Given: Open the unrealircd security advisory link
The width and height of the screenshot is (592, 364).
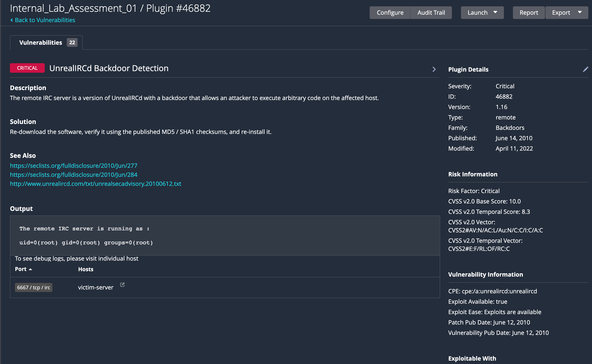Looking at the screenshot, I should 95,184.
